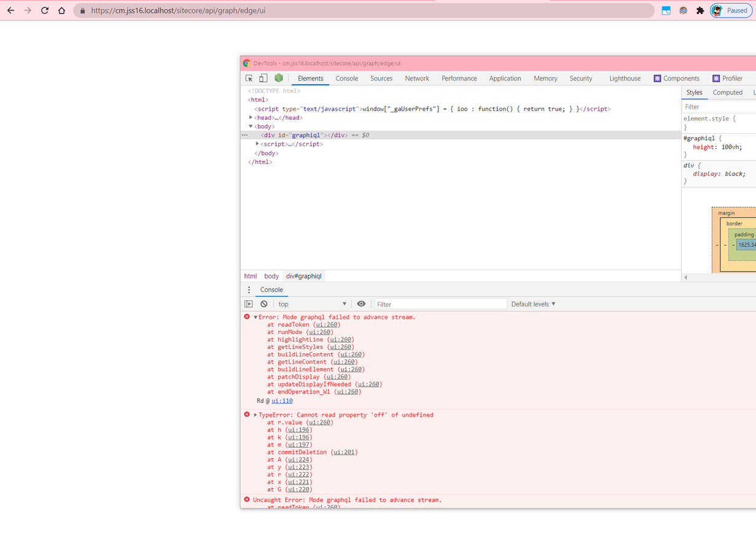Switch to the top Console tab
Viewport: 756px width, 551px height.
[347, 79]
